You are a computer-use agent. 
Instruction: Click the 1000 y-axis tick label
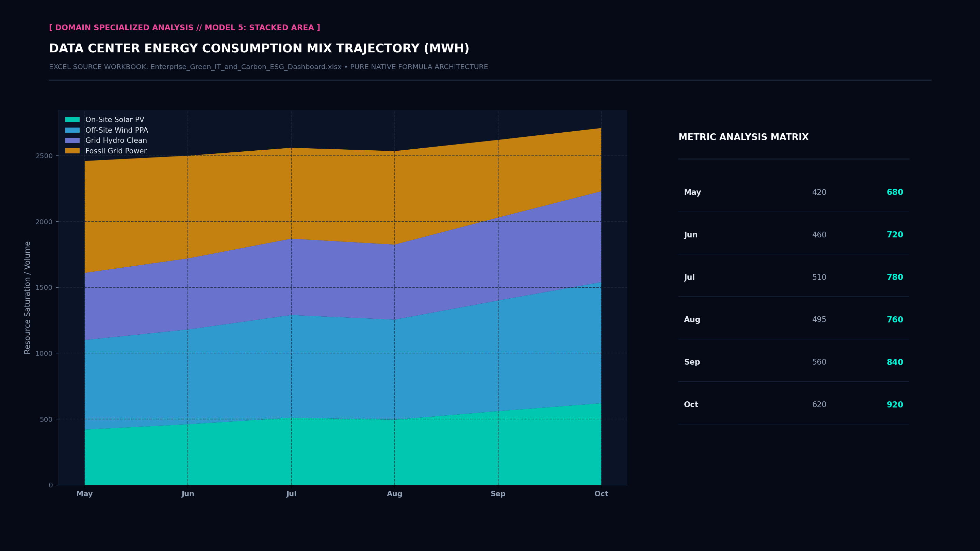click(44, 354)
